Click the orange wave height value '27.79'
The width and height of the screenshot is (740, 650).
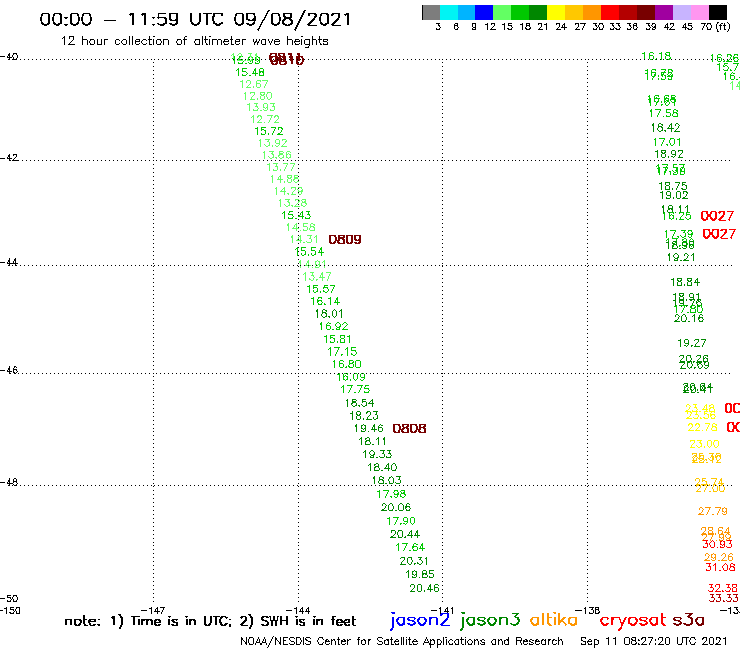(713, 511)
